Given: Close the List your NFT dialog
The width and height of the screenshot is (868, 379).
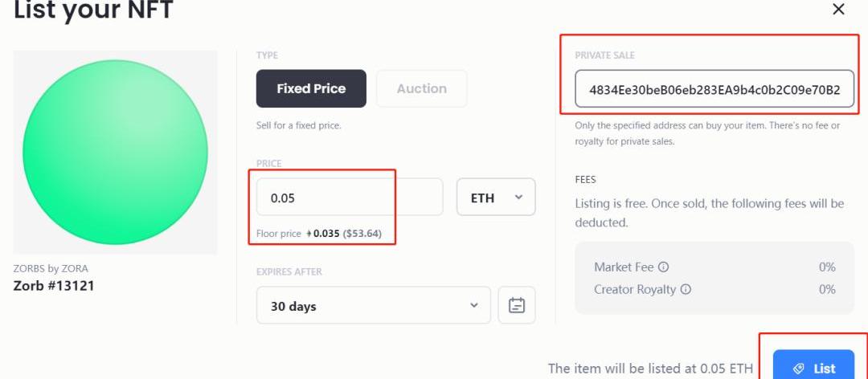Looking at the screenshot, I should pos(838,10).
